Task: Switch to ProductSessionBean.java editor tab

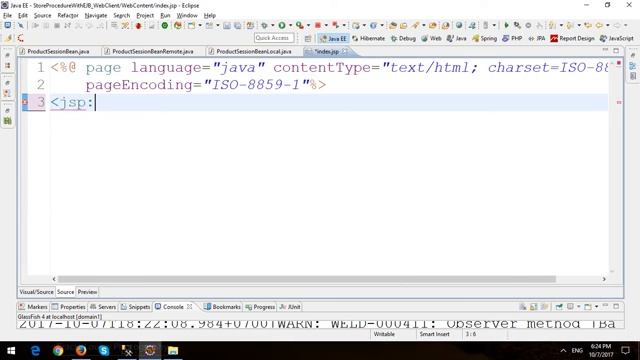Action: [58, 51]
